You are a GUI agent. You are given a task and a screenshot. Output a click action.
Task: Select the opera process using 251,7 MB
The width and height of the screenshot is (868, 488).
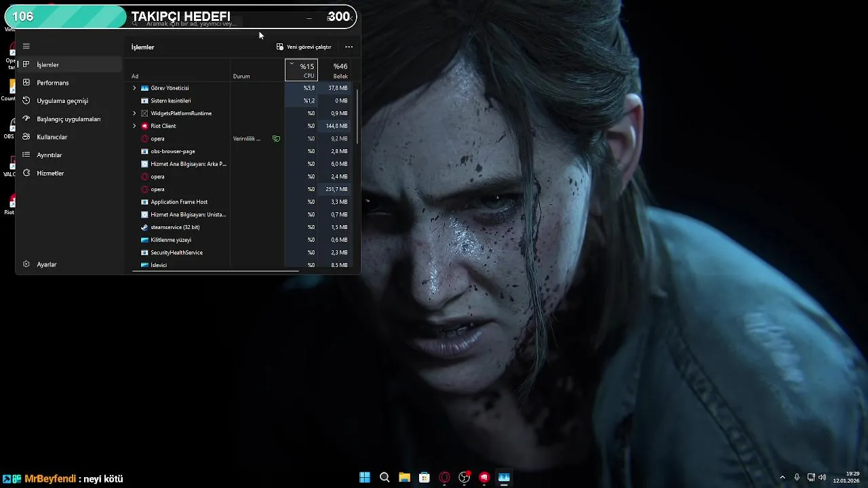tap(241, 189)
